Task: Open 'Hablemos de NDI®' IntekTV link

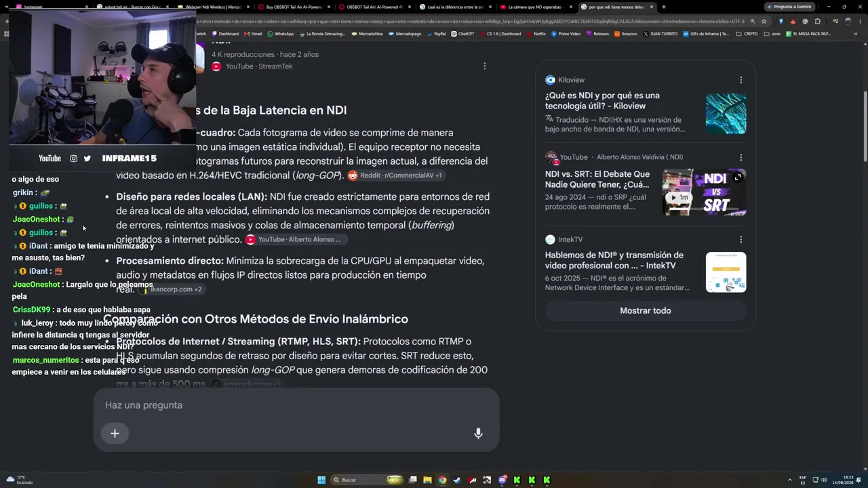Action: point(614,260)
